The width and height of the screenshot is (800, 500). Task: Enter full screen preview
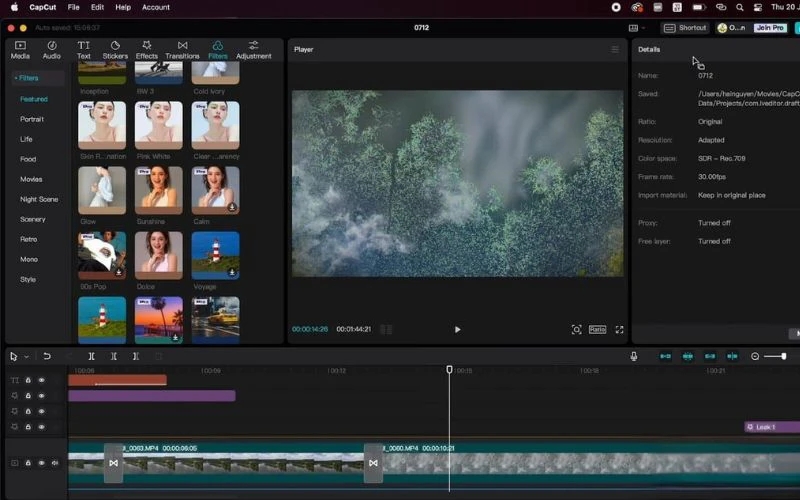click(619, 330)
